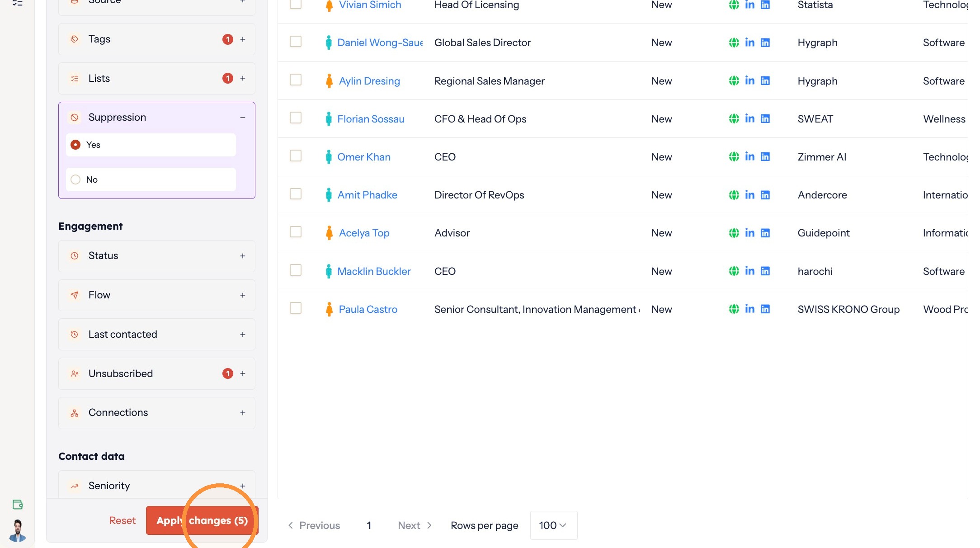This screenshot has width=980, height=548.
Task: Go to the Previous page
Action: tap(314, 525)
